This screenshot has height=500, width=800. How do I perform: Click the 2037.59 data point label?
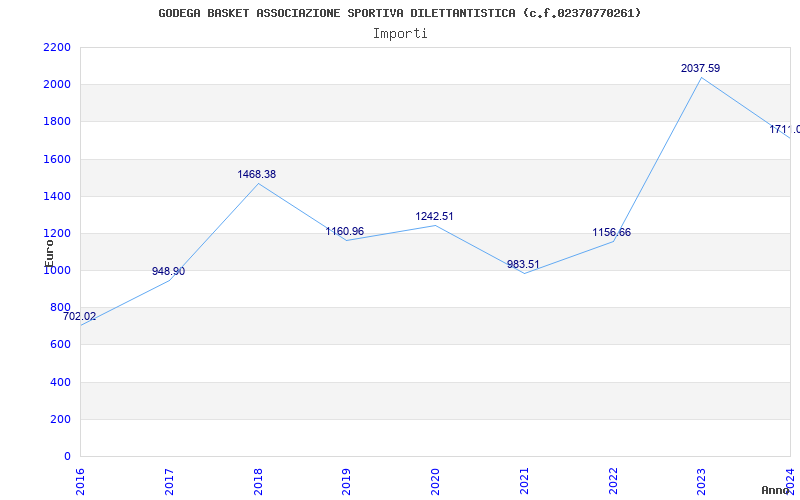(700, 68)
